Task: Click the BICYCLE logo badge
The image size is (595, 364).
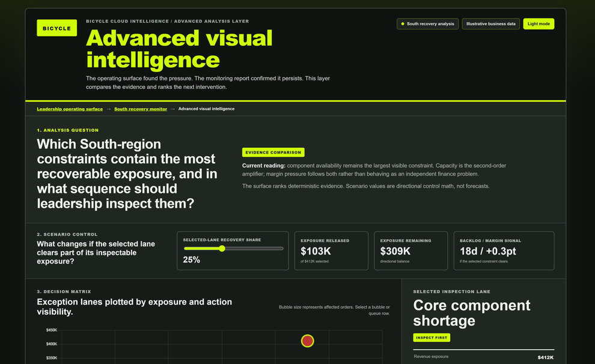Action: coord(56,28)
